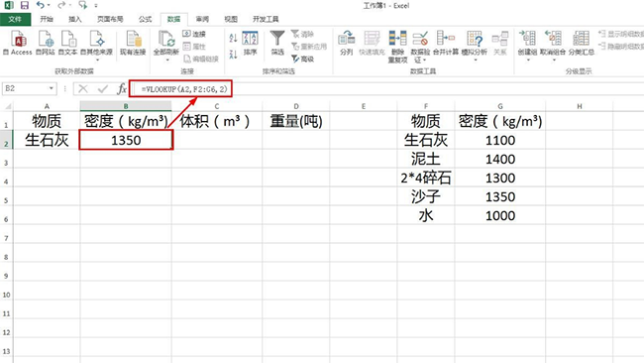Switch to the 审阅 Review tab
This screenshot has height=363, width=644.
[202, 19]
